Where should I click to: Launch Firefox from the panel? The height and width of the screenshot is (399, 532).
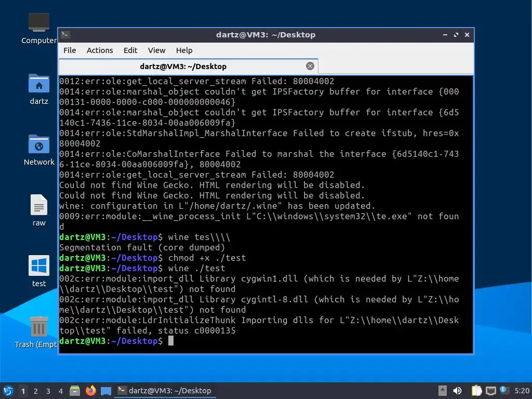[90, 391]
